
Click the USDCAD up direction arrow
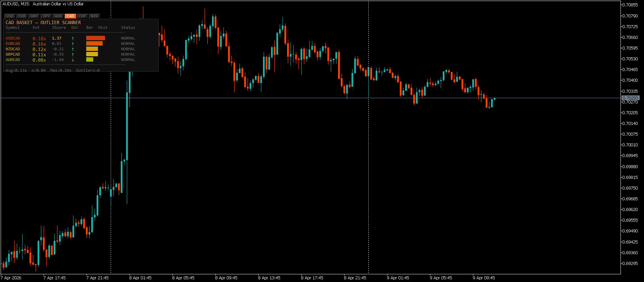tap(73, 39)
